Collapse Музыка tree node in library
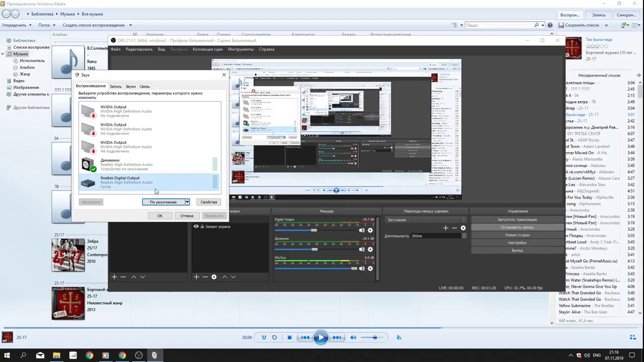This screenshot has width=644, height=362. [3, 54]
